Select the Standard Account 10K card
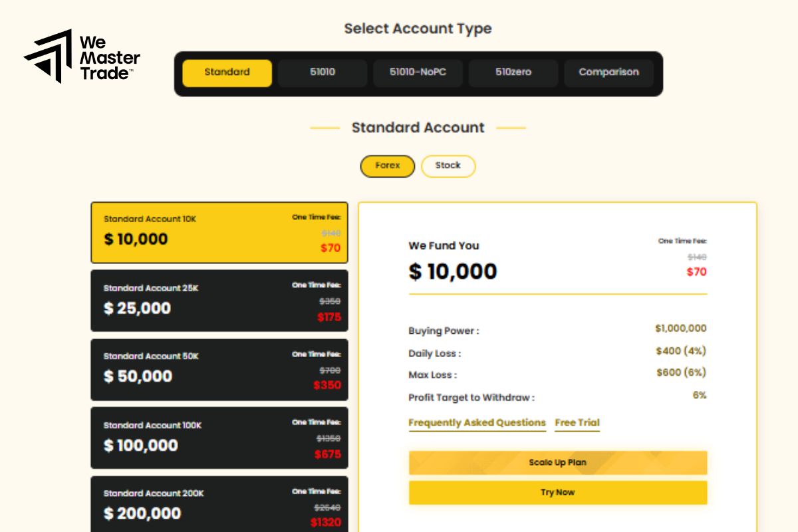Viewport: 798px width, 532px height. pyautogui.click(x=219, y=233)
